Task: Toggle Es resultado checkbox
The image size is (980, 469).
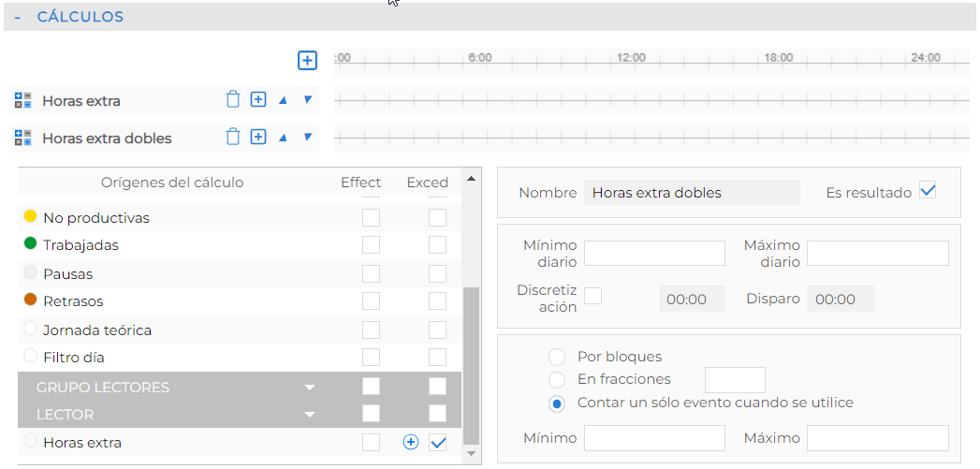Action: (x=928, y=191)
